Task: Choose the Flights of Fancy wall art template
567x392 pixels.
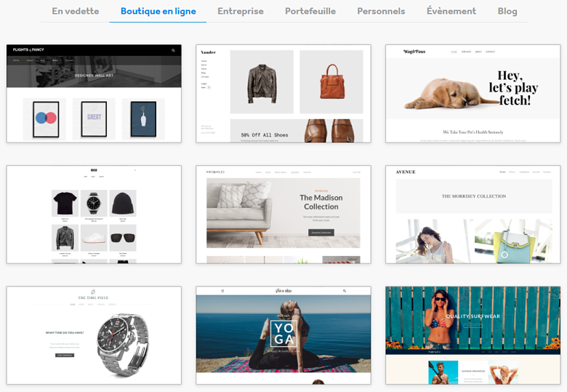Action: [94, 94]
